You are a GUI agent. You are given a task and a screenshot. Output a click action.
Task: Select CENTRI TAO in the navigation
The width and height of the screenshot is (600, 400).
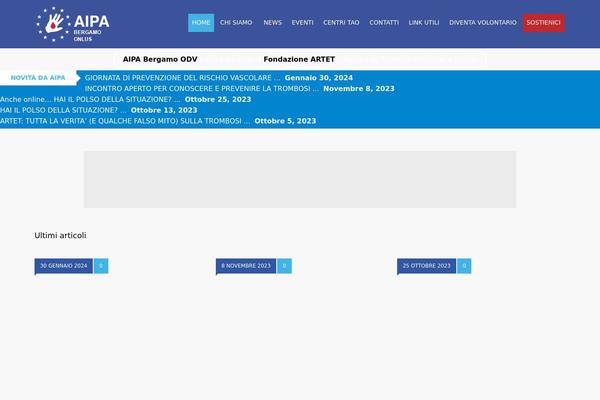click(341, 23)
